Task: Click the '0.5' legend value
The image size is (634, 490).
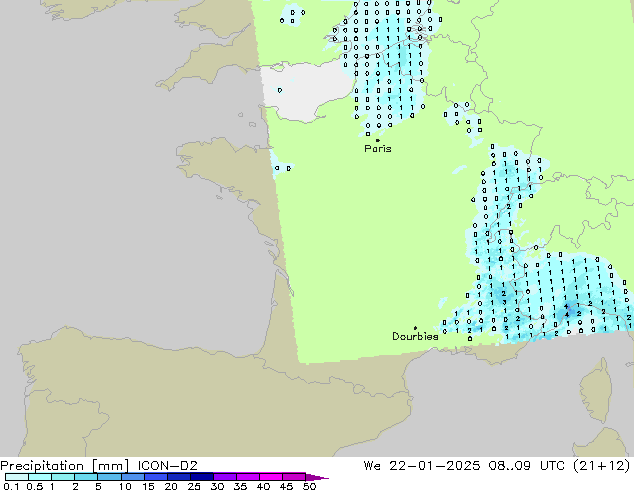Action: coord(34,486)
